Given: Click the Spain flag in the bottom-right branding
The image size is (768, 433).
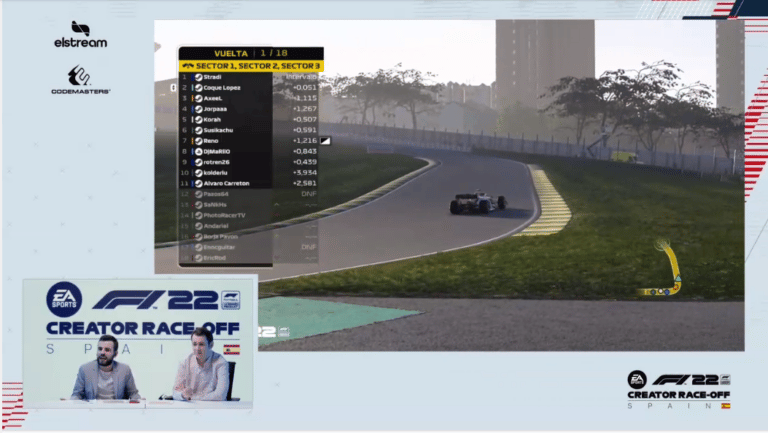Looking at the screenshot, I should tap(725, 406).
